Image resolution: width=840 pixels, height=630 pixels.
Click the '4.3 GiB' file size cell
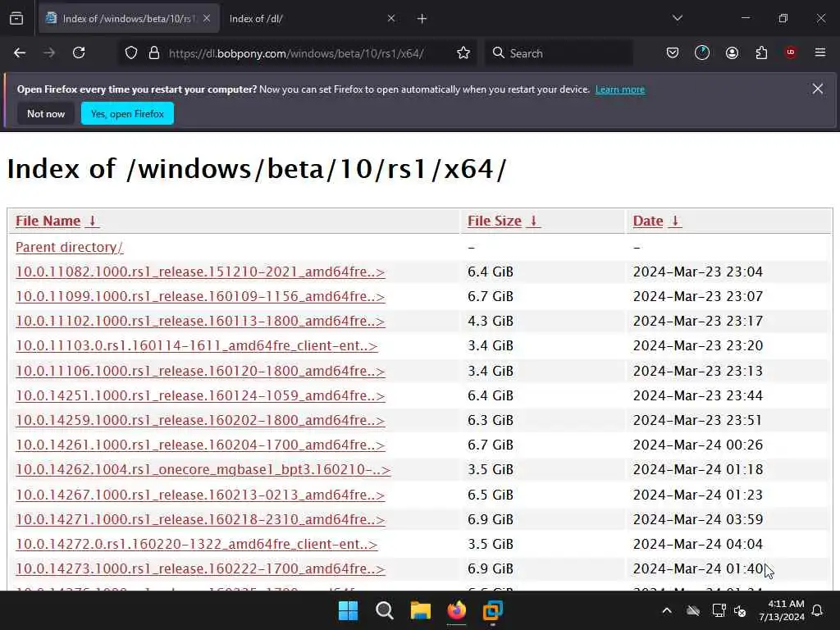(491, 321)
